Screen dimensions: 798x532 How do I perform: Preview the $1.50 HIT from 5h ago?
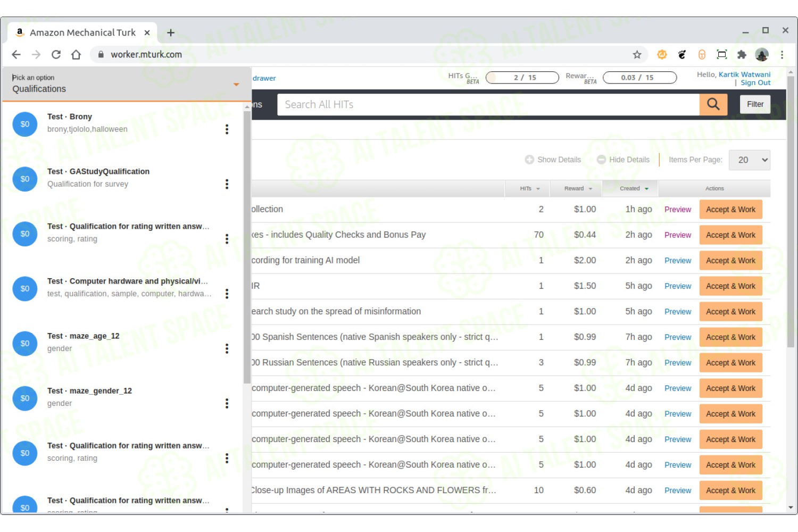pos(678,286)
